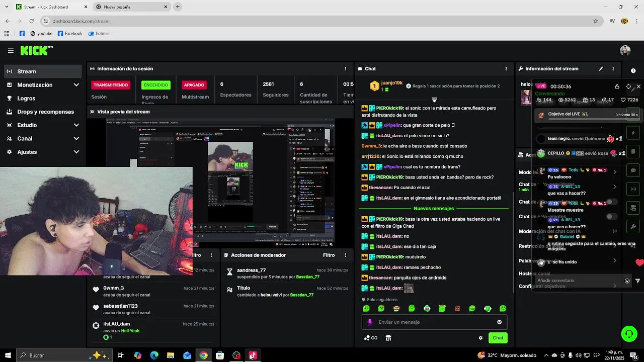Click the lightning icon in overlay sidebar
Viewport: 644px width, 362px height.
[633, 133]
